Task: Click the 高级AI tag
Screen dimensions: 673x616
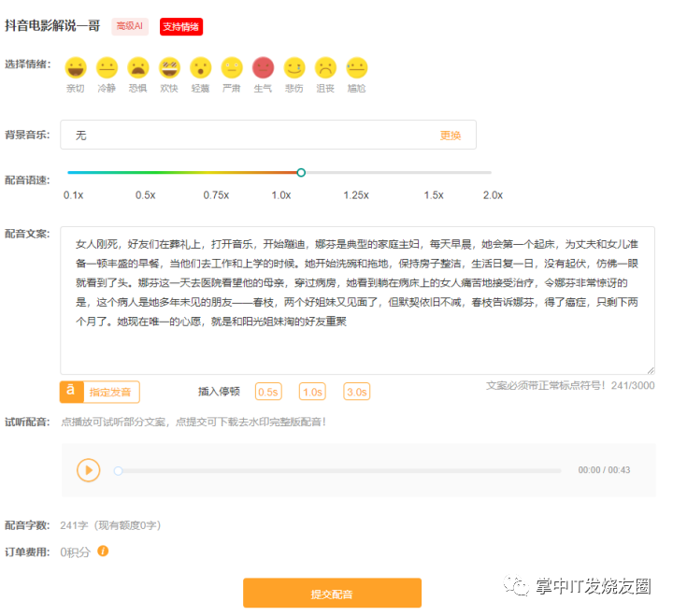Action: coord(130,26)
